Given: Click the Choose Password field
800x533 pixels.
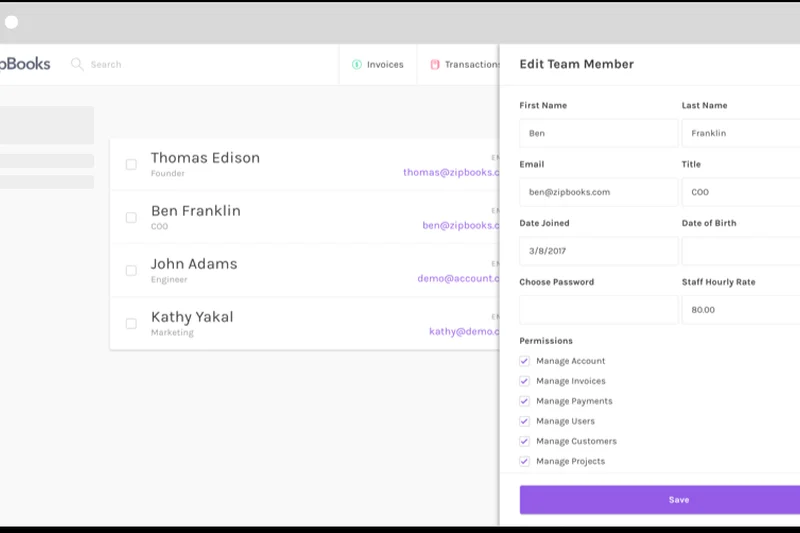Looking at the screenshot, I should (598, 310).
